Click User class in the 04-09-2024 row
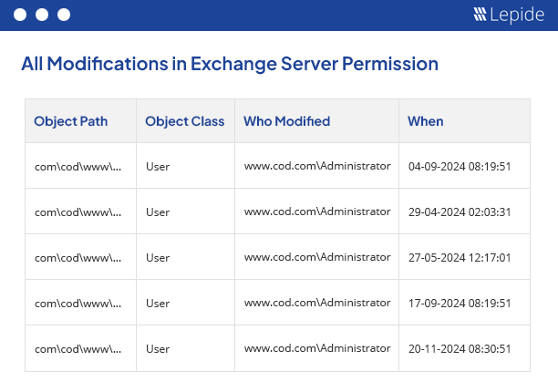 tap(158, 167)
